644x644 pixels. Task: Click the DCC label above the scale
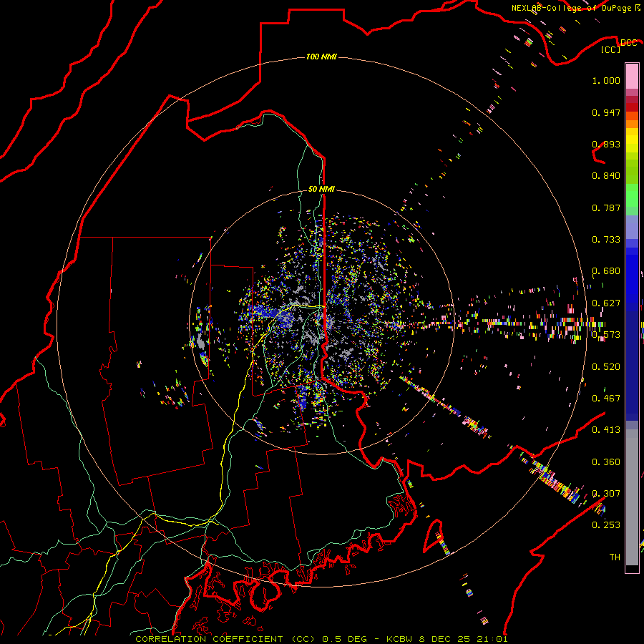[x=628, y=43]
